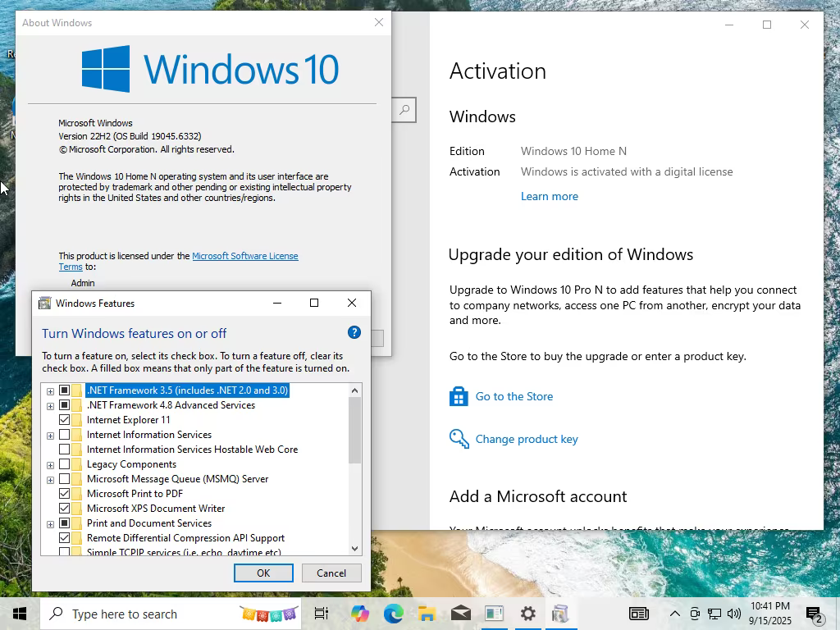Click the Meet Now tray icon
This screenshot has width=840, height=630.
(695, 614)
